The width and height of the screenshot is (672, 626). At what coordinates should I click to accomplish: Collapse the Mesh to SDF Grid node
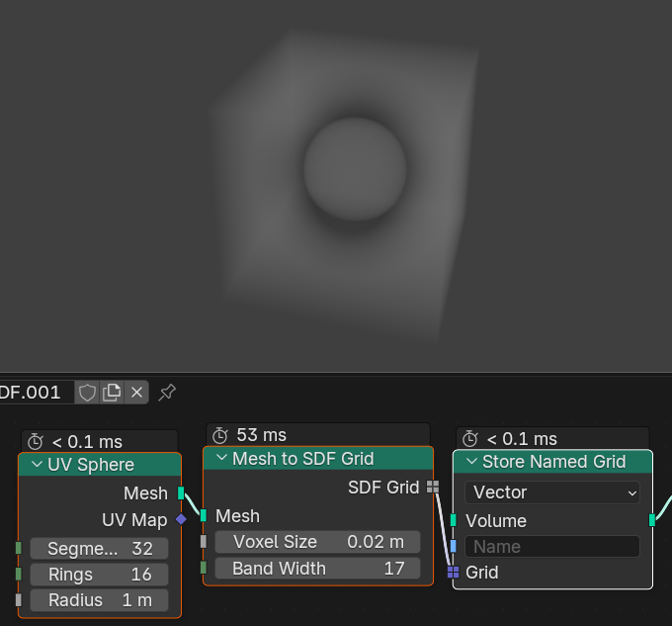point(221,459)
